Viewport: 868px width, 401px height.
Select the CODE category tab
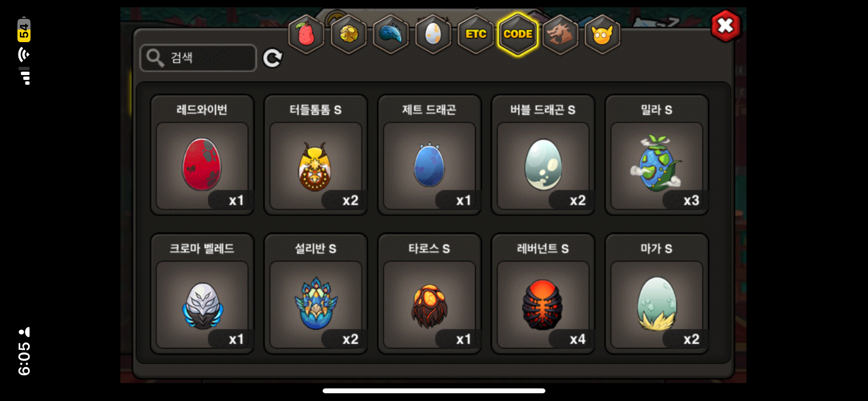click(518, 34)
